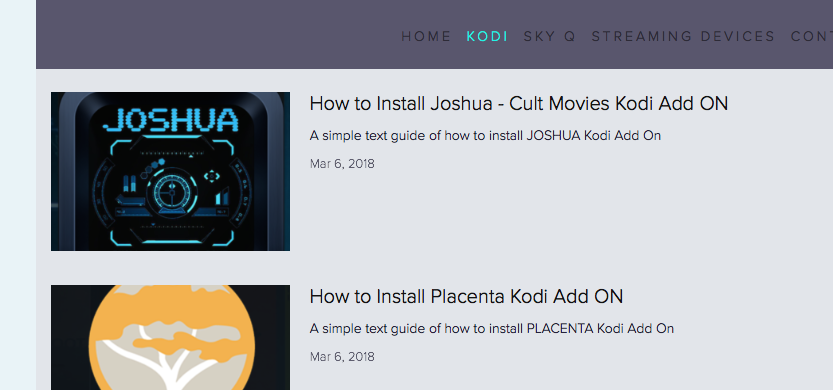Click the Mar 6, 2018 date under Joshua post
Image resolution: width=833 pixels, height=390 pixels.
point(342,164)
